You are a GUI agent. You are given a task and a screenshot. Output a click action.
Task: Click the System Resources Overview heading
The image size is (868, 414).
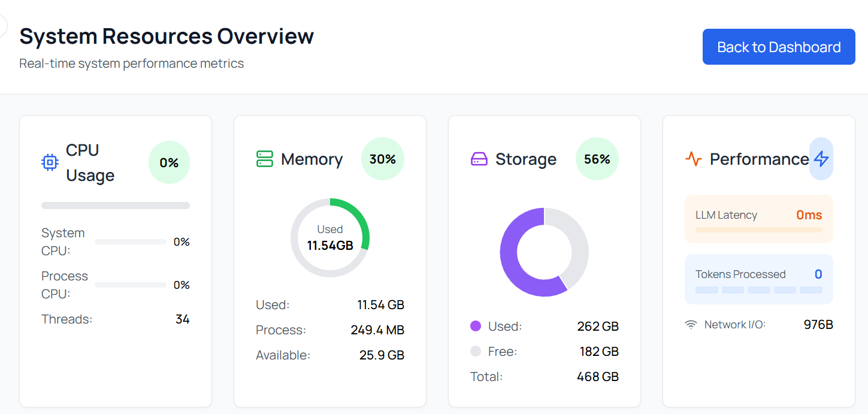click(x=167, y=36)
